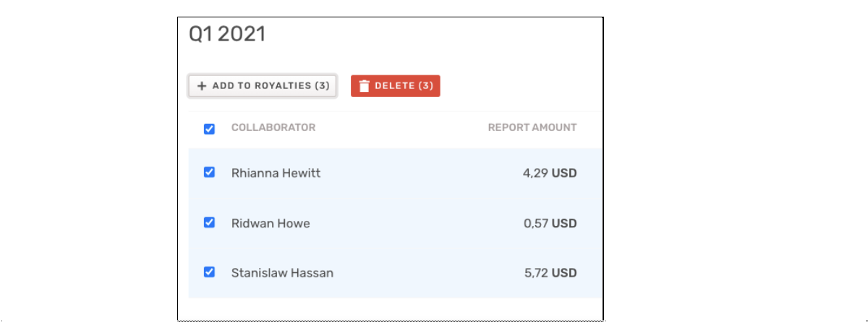Click the Q1 2021 heading
Image resolution: width=868 pixels, height=323 pixels.
click(x=227, y=34)
